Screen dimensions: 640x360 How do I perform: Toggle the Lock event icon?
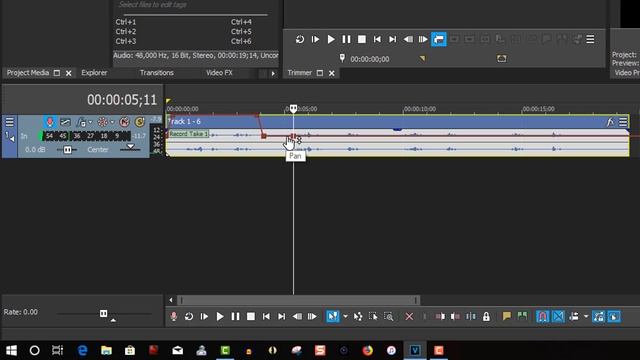coord(486,316)
